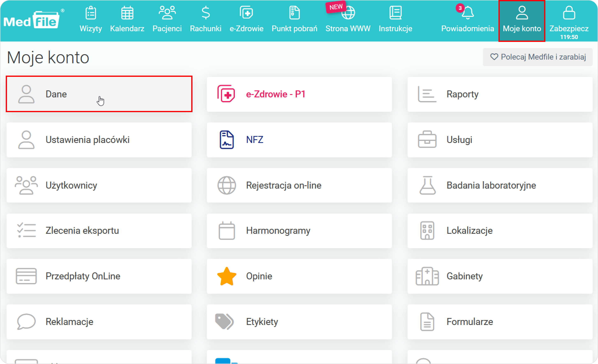The width and height of the screenshot is (598, 364).
Task: Click the Moje konto user icon
Action: click(522, 13)
